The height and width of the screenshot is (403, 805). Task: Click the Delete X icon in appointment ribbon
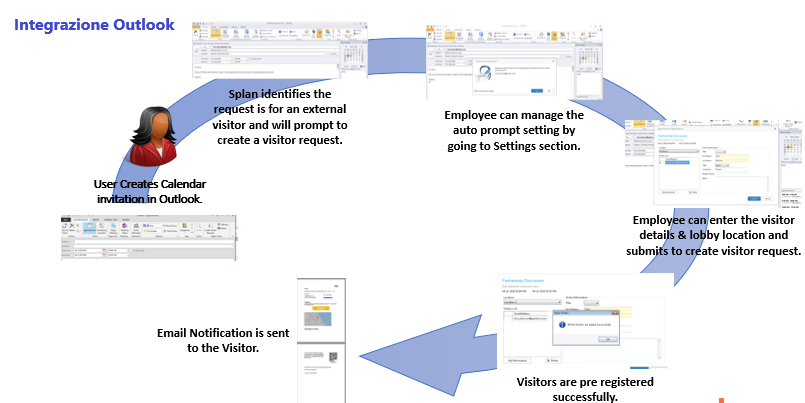coord(72,228)
